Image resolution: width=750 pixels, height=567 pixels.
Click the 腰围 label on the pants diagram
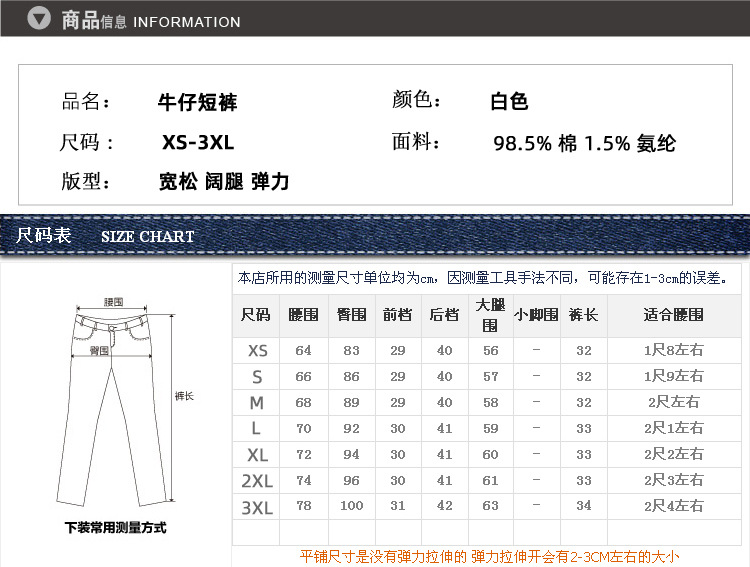[x=113, y=302]
